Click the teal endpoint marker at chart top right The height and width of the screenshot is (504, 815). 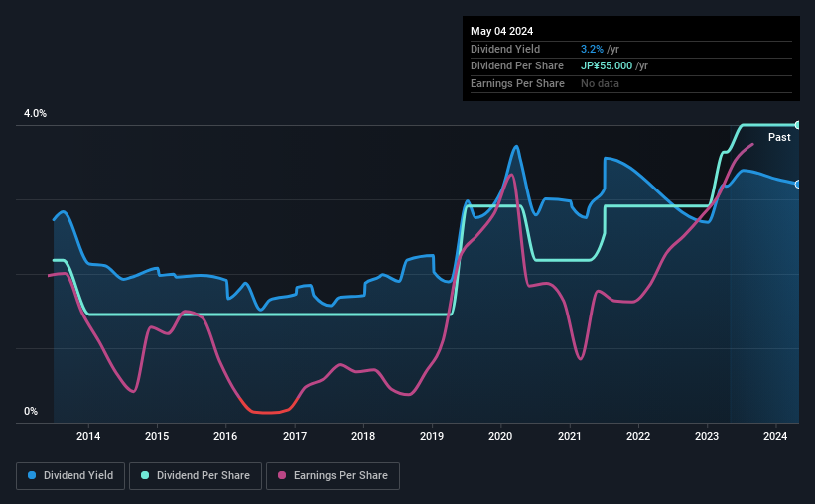click(798, 125)
